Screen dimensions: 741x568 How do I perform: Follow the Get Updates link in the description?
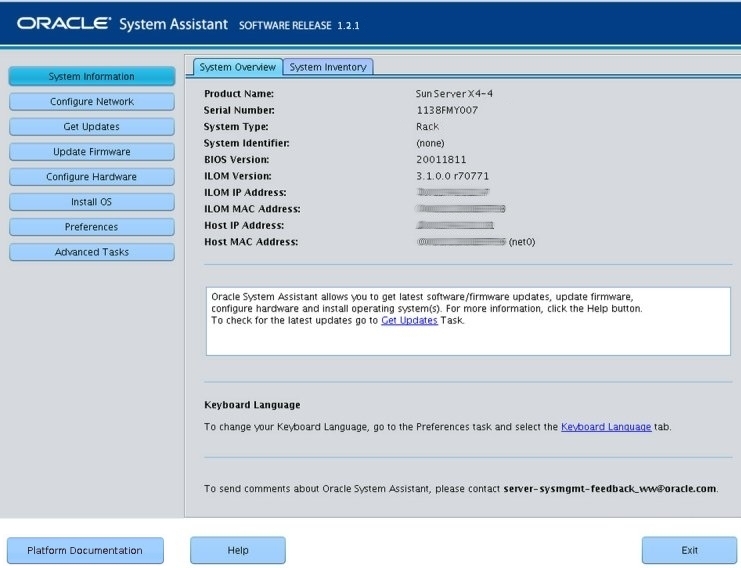409,320
